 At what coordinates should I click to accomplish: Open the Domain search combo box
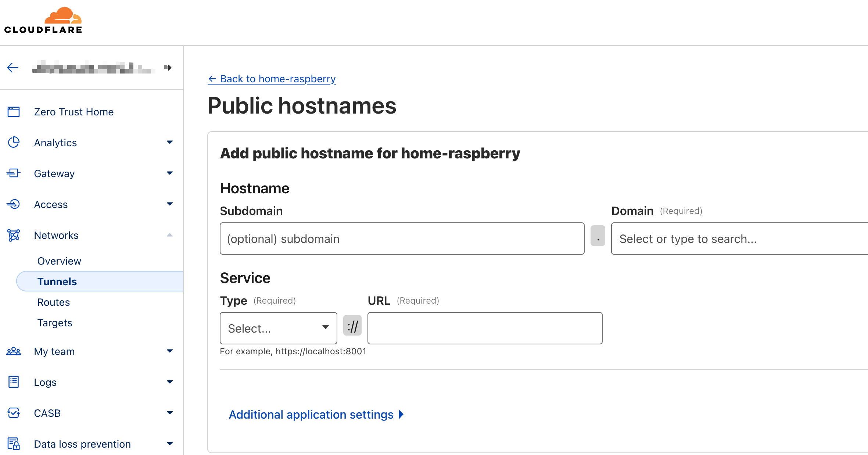[739, 239]
